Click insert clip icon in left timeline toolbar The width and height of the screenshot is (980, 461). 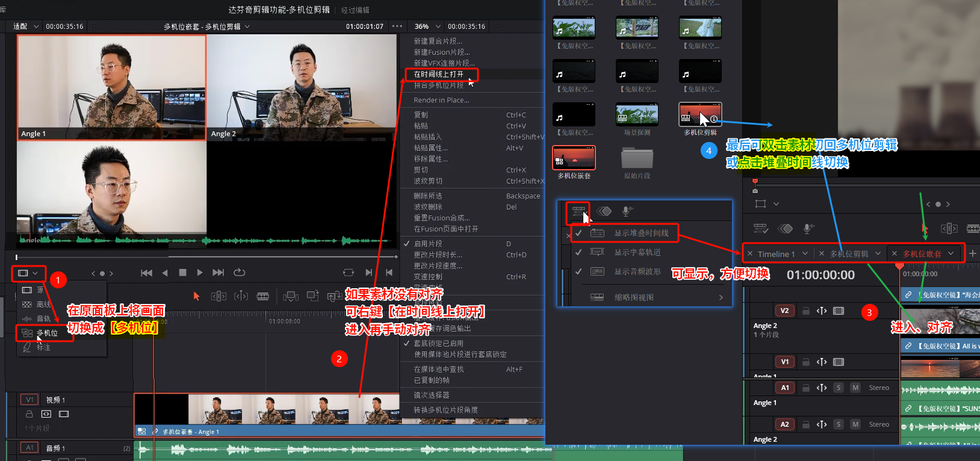(x=291, y=296)
